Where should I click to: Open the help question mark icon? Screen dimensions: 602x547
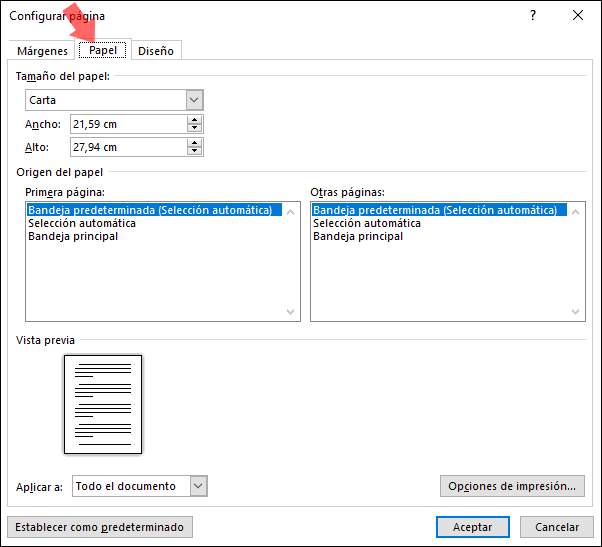[533, 15]
